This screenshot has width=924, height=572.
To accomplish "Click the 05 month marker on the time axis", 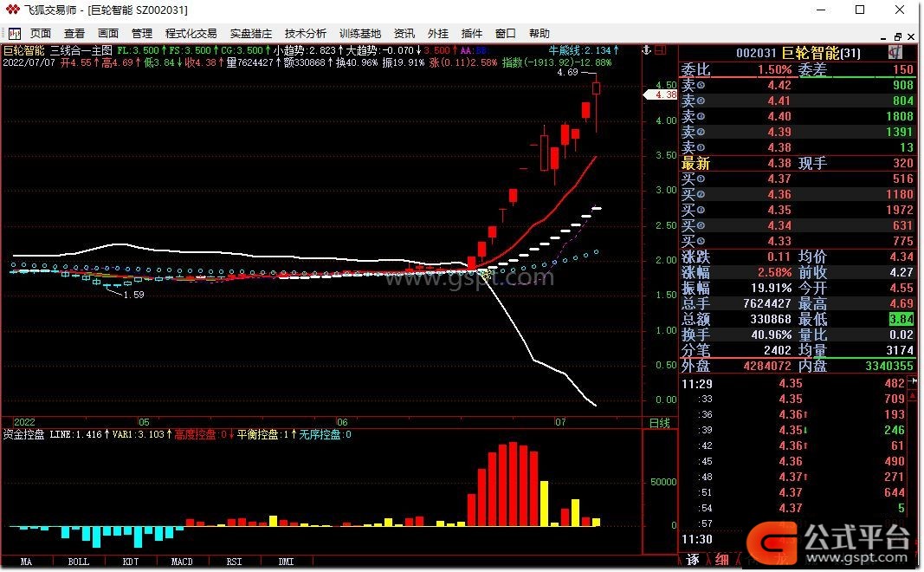I will (x=144, y=422).
